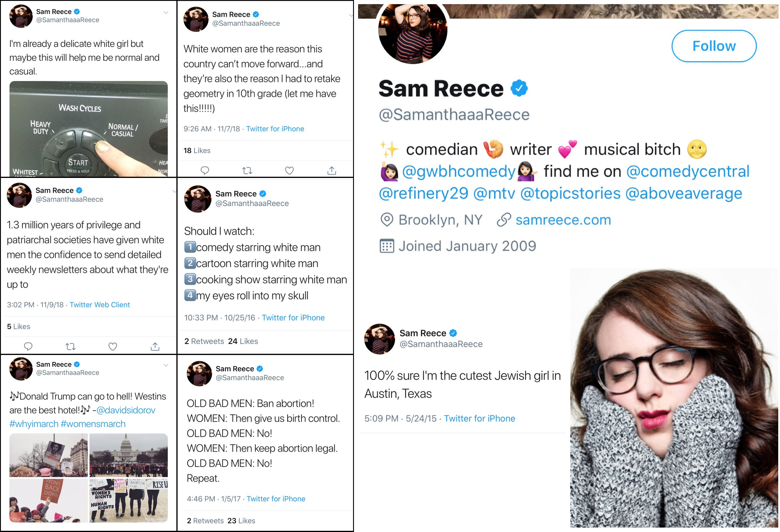This screenshot has width=780, height=532.
Task: Click the Twitter Web Client source link
Action: 100,305
